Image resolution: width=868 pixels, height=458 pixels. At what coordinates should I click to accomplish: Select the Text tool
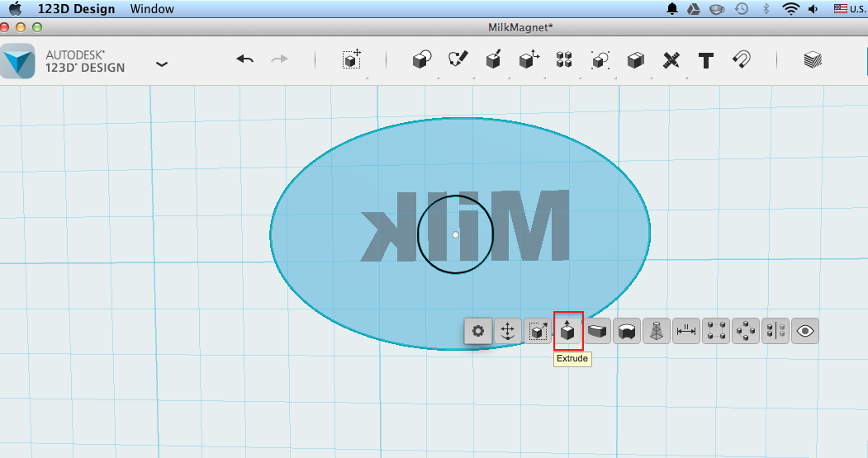pos(706,60)
